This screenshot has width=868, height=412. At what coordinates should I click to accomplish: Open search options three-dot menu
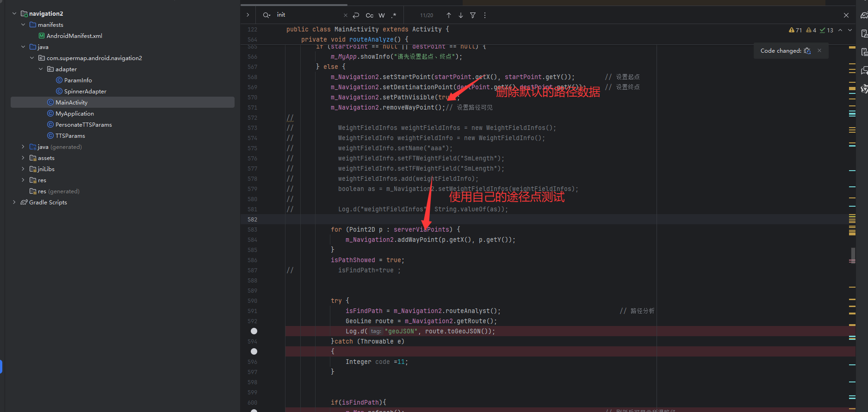pyautogui.click(x=485, y=15)
